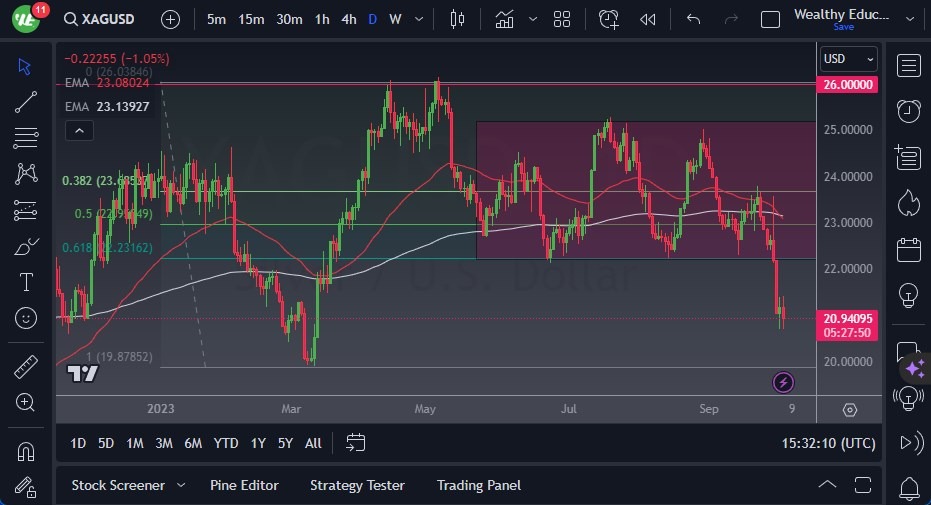
Task: Open the Strategy Tester tab
Action: 357,485
